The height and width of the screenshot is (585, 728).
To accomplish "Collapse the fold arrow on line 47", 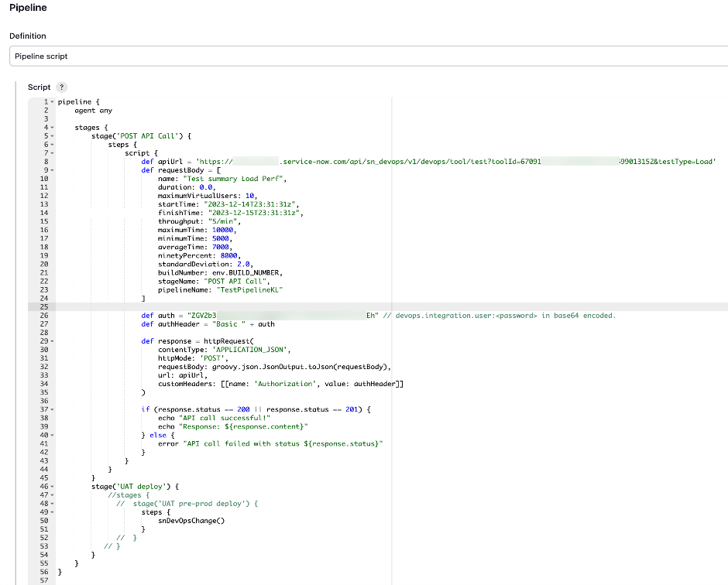I will (x=52, y=495).
